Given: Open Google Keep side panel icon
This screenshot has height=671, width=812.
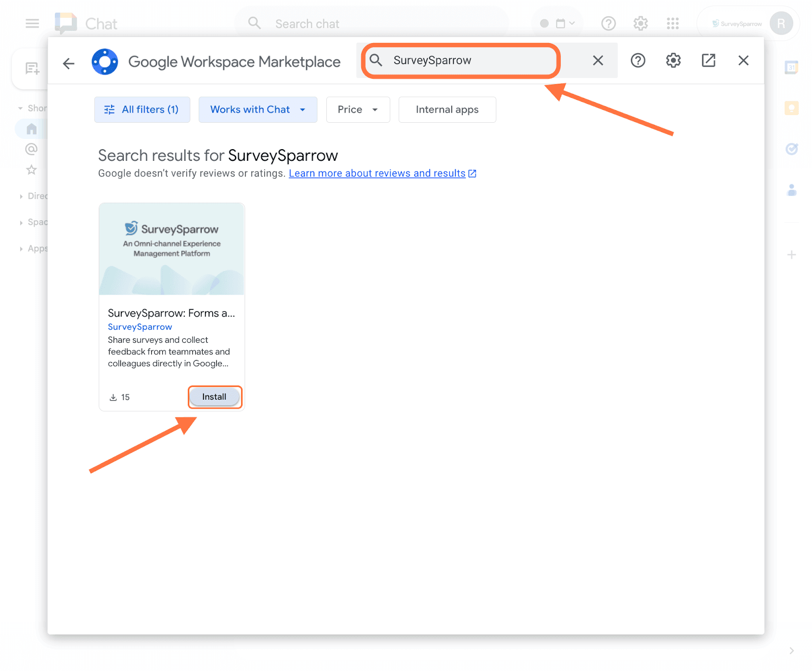Looking at the screenshot, I should [791, 108].
